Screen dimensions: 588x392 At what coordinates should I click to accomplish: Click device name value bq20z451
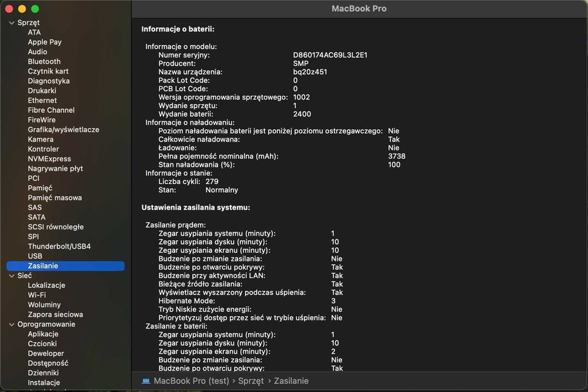pyautogui.click(x=310, y=72)
